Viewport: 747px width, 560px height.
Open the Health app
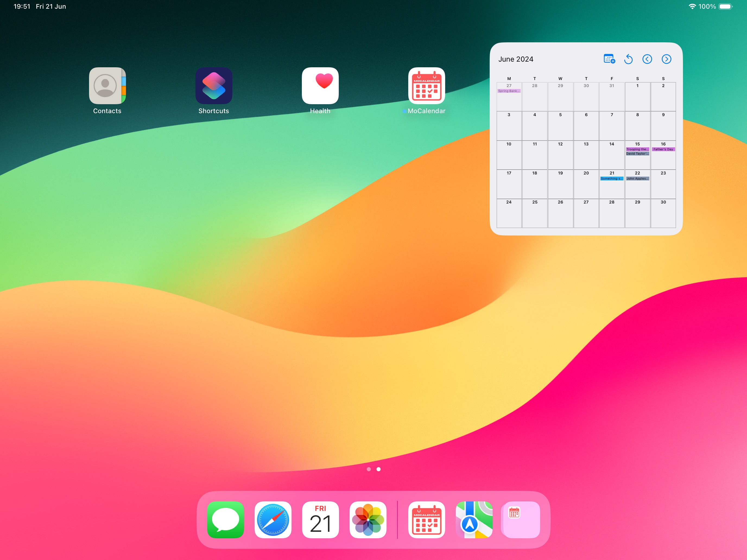(320, 86)
